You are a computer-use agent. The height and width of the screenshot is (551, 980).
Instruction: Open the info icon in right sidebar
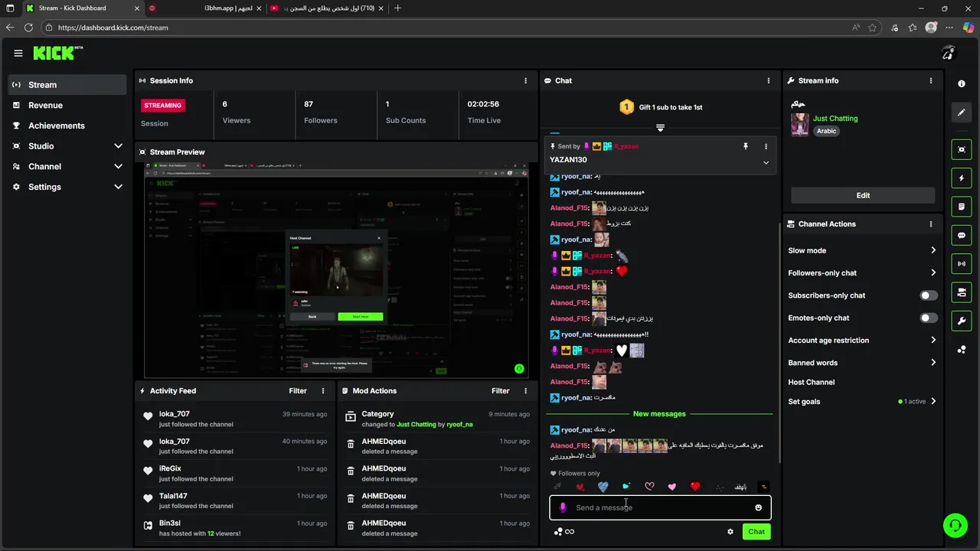pyautogui.click(x=962, y=84)
